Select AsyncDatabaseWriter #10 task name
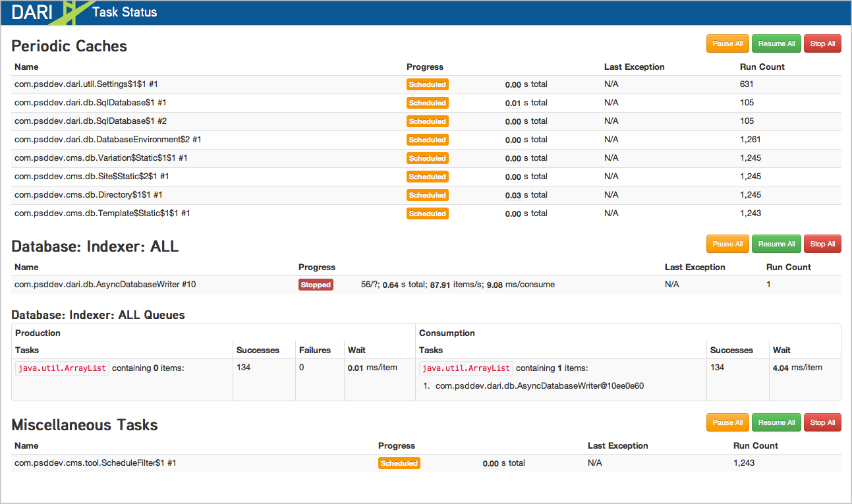 click(x=105, y=285)
